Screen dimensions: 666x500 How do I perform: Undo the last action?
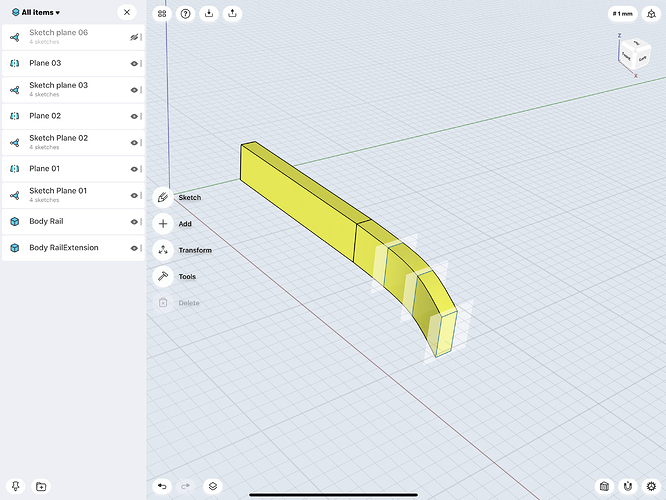pos(162,486)
